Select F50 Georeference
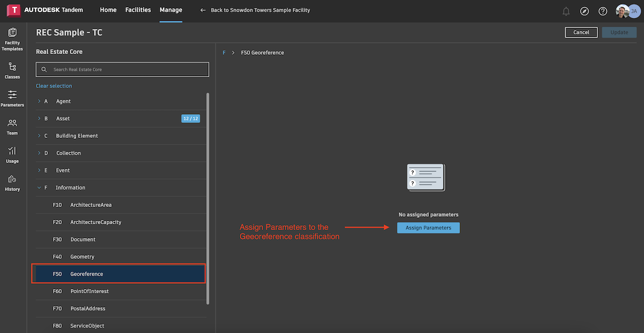Viewport: 644px width, 333px height. tap(121, 274)
